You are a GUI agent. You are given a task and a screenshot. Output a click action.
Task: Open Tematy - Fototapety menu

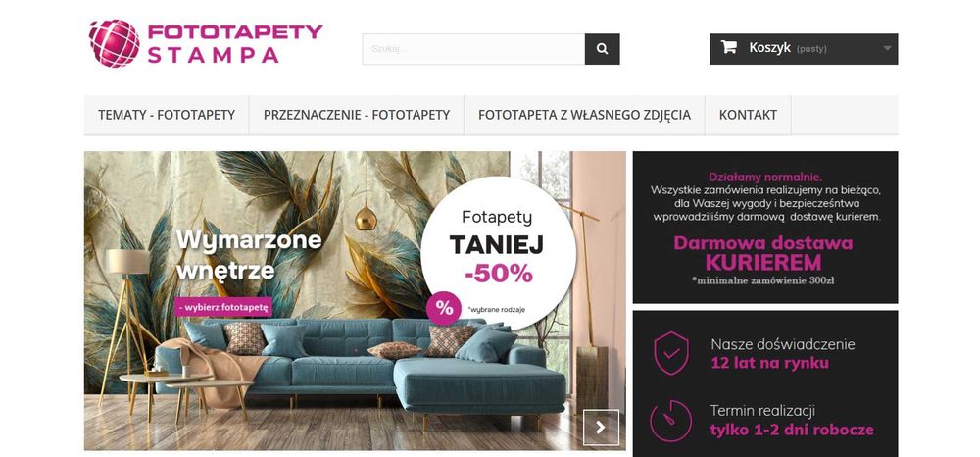pos(167,115)
